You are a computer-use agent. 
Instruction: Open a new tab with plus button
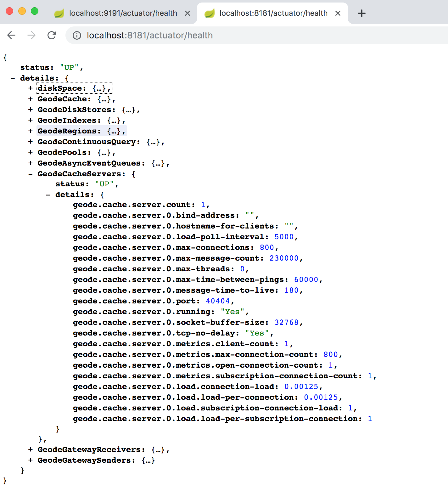362,13
